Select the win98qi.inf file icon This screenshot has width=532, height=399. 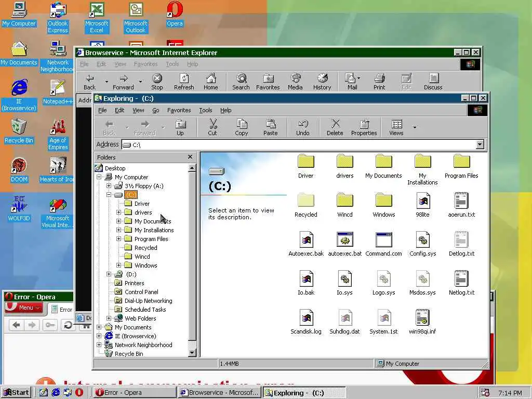pyautogui.click(x=422, y=322)
